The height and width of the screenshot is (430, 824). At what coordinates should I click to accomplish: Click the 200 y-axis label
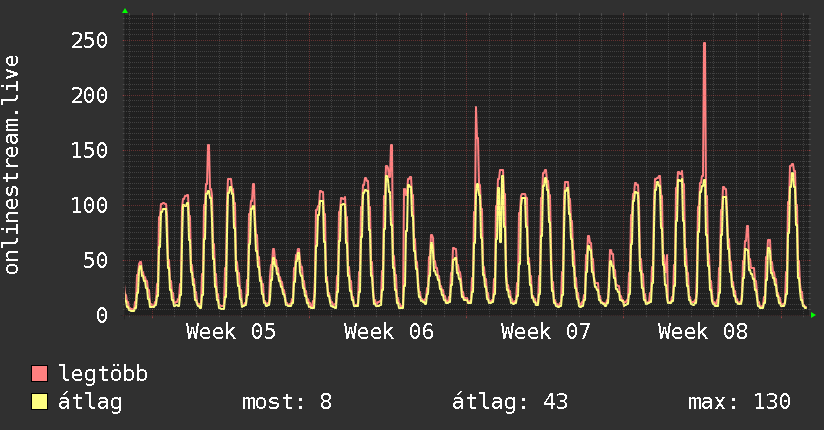[89, 96]
